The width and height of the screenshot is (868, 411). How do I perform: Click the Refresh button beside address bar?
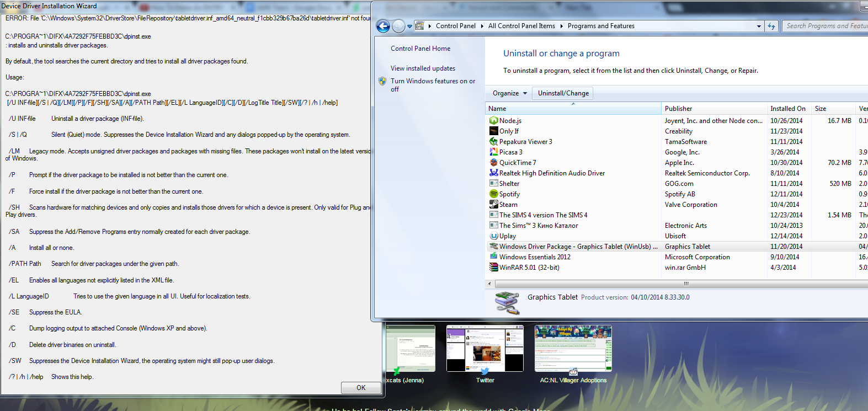click(771, 26)
